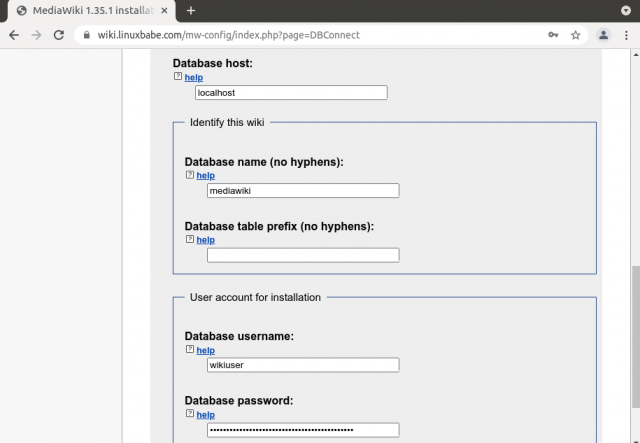
Task: Open help link under Database name
Action: coord(205,175)
